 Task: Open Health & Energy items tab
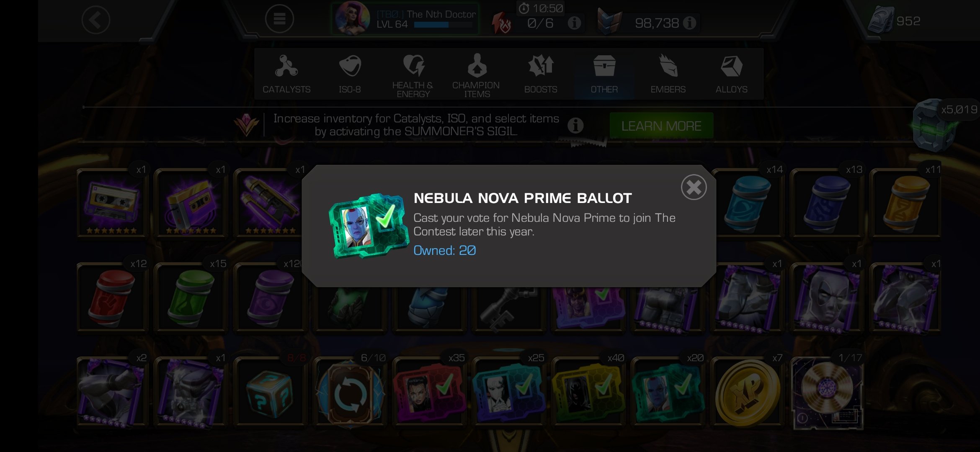(413, 74)
